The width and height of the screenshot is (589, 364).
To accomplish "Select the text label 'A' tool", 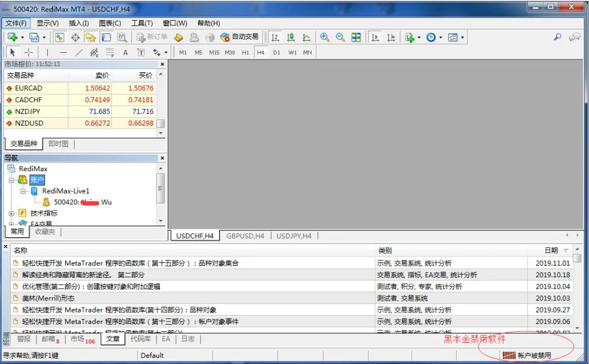I will (126, 52).
